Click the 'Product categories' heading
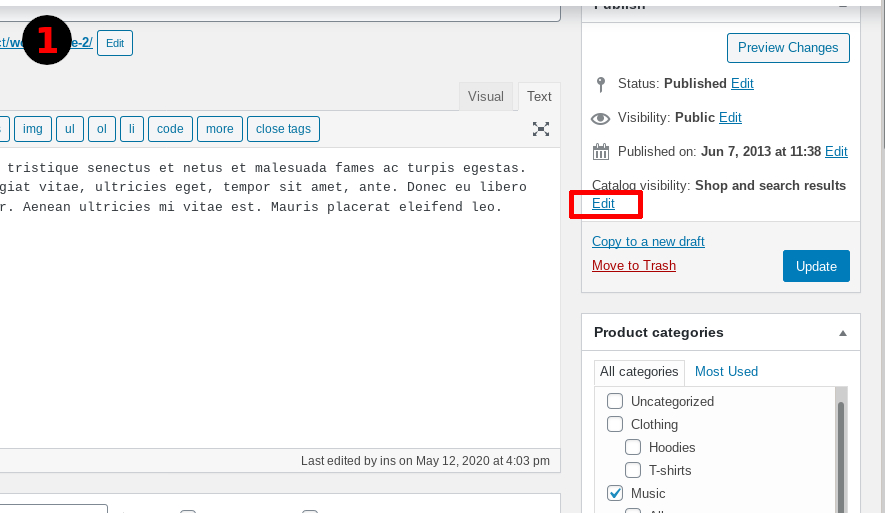Viewport: 885px width, 513px height. coord(659,333)
